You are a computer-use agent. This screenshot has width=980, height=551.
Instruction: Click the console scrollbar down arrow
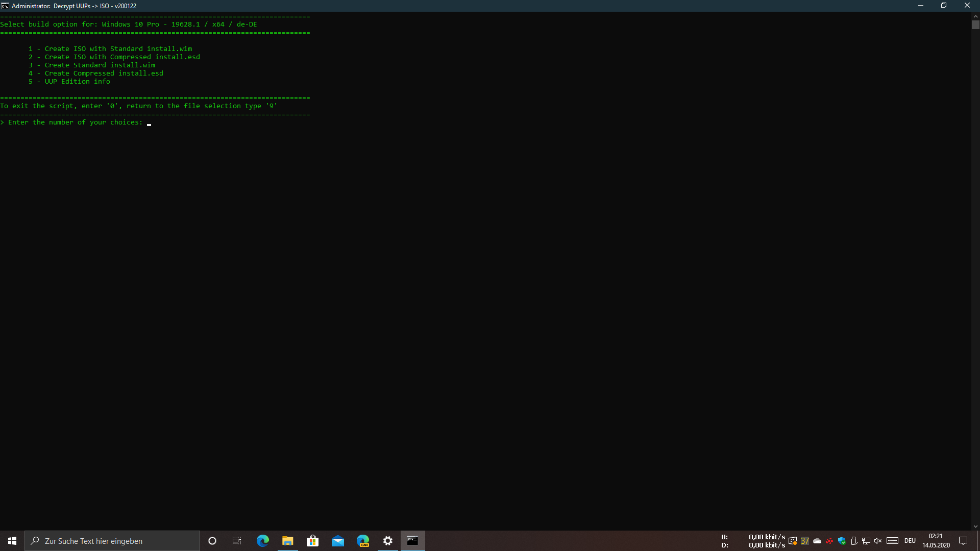(x=975, y=527)
